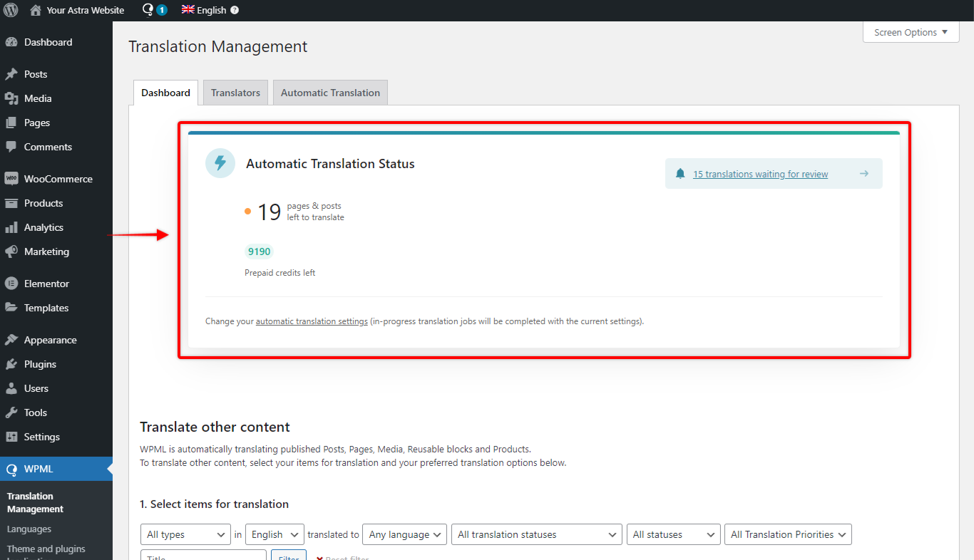
Task: Click the bell icon for translations review
Action: [680, 174]
